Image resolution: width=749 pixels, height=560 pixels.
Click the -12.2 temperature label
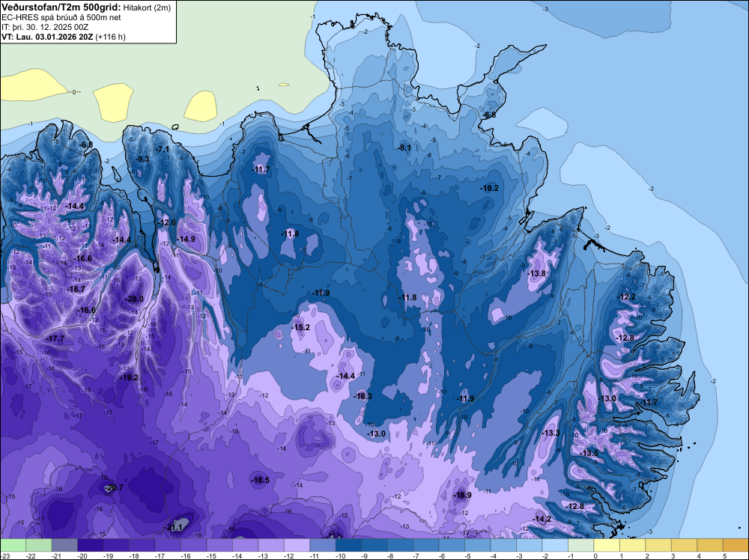click(x=627, y=296)
